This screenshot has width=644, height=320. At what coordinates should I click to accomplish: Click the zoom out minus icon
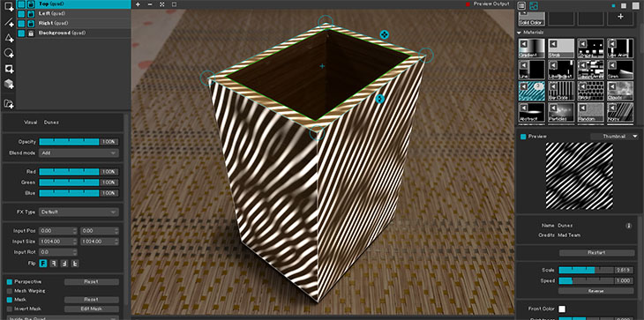pyautogui.click(x=150, y=4)
